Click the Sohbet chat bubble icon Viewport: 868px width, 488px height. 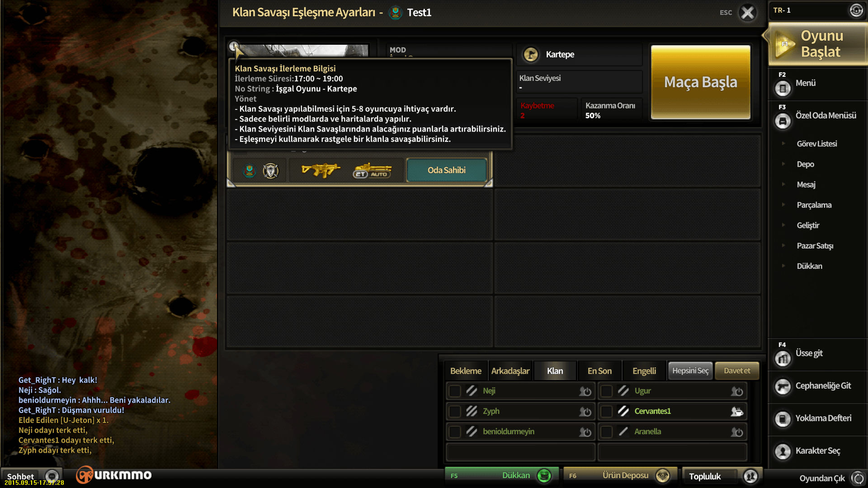[x=52, y=476]
